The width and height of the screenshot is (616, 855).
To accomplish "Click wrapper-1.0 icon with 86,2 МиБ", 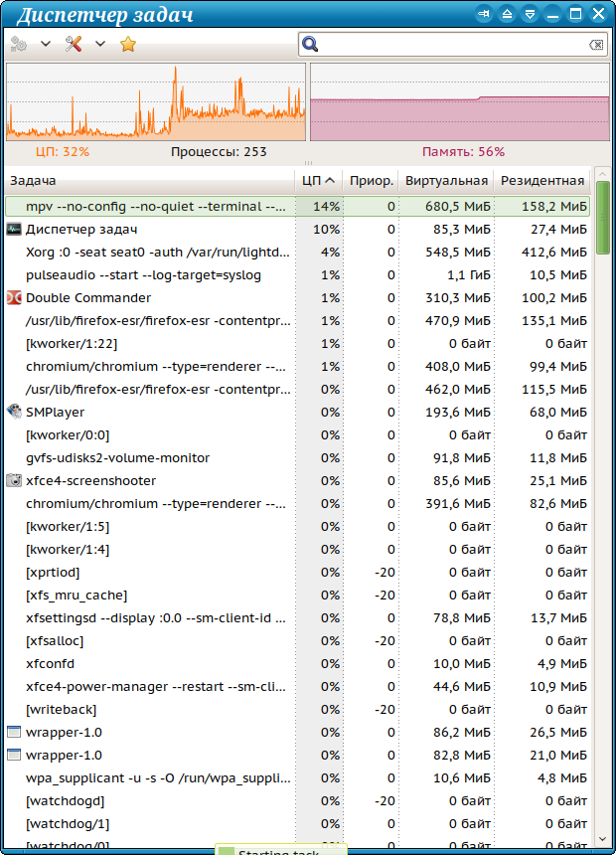I will tap(14, 732).
